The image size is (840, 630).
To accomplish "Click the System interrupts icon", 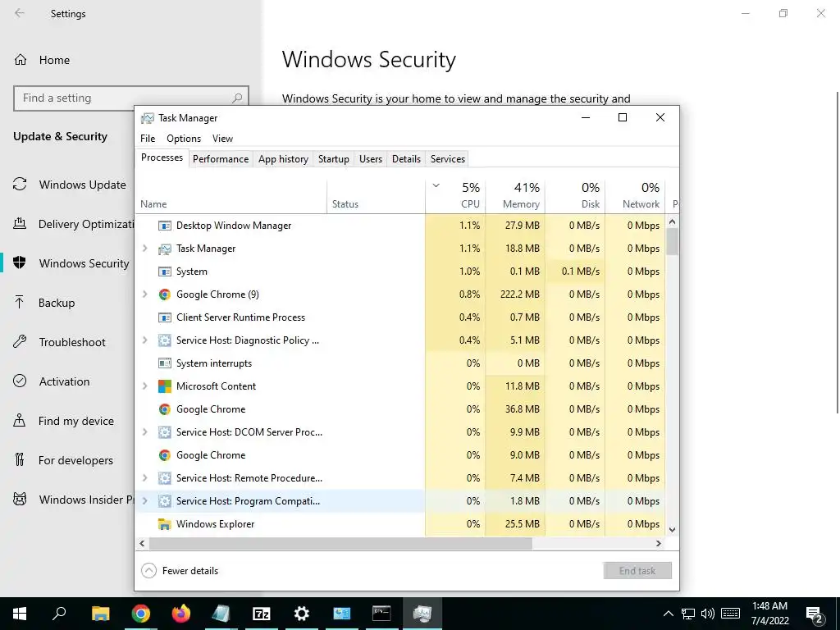I will tap(164, 363).
